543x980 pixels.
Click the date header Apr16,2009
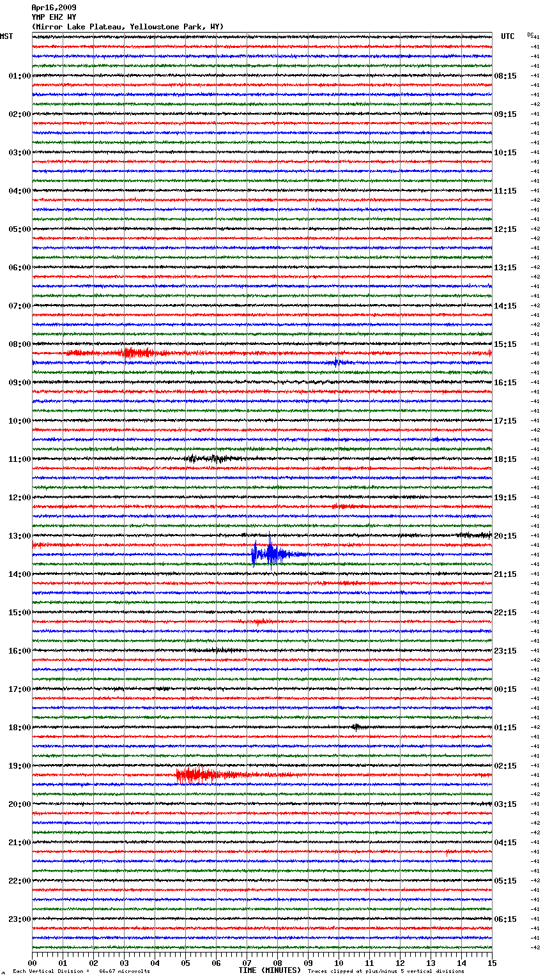pos(54,8)
